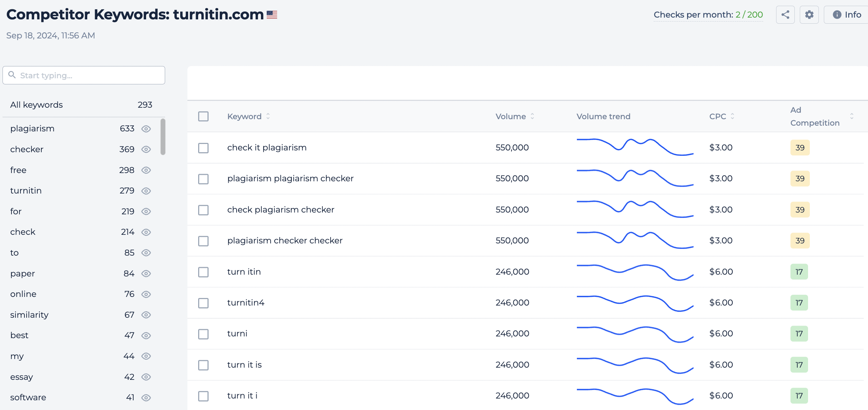Toggle the eye icon for the 'to' group
The image size is (868, 410).
coord(146,253)
